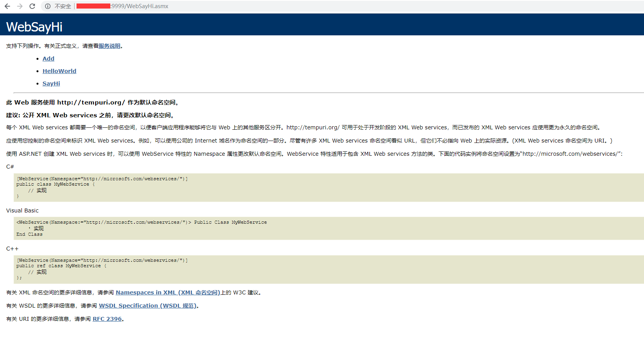Go back with the browser back arrow
The image size is (644, 341).
7,6
